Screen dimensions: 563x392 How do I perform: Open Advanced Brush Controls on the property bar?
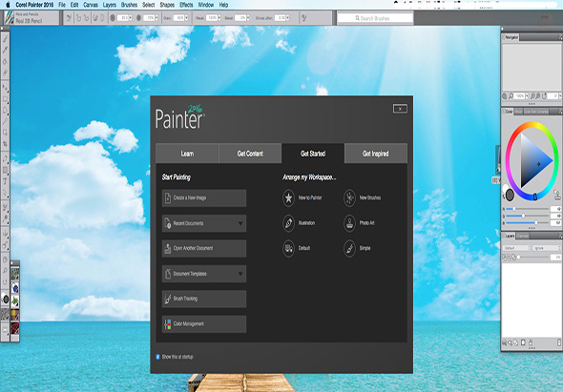(303, 17)
